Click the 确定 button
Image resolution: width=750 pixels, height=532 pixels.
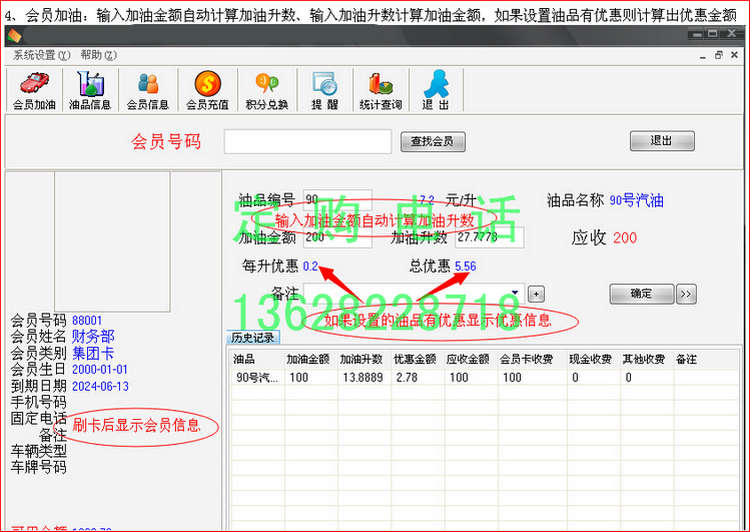pyautogui.click(x=641, y=294)
